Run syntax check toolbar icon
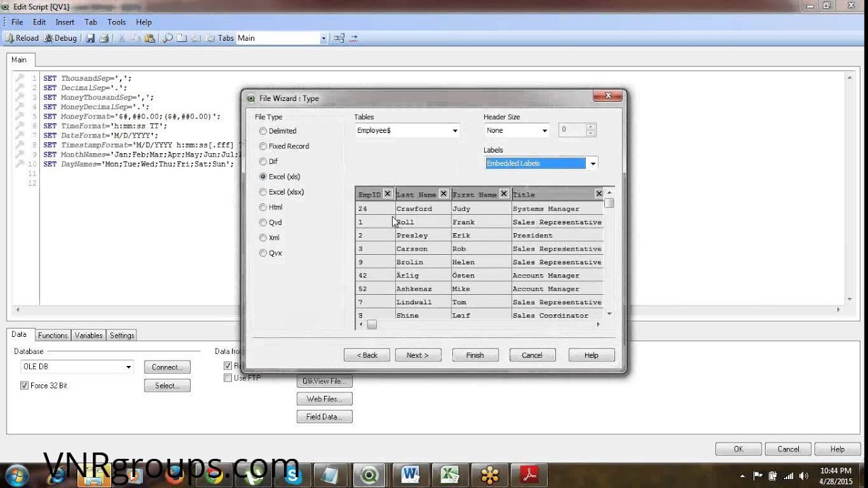868x488 pixels. click(x=354, y=38)
